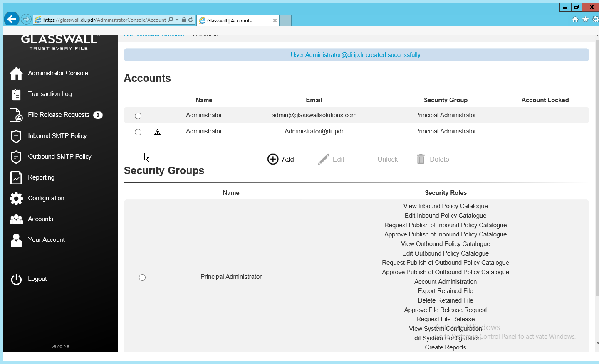Click the browser address bar URL
This screenshot has height=364, width=599.
click(104, 20)
